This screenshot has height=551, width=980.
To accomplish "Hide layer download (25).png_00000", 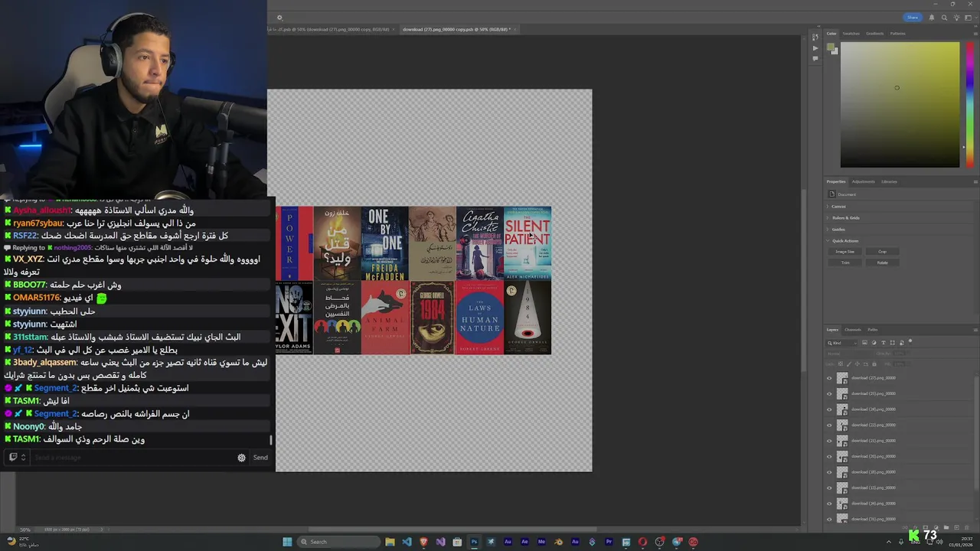I will click(829, 393).
